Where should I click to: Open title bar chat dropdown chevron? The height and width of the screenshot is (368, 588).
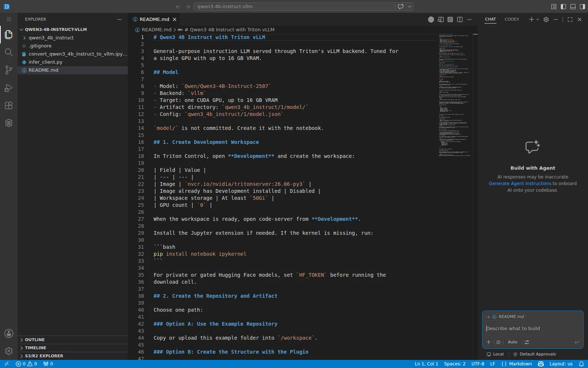pyautogui.click(x=409, y=6)
